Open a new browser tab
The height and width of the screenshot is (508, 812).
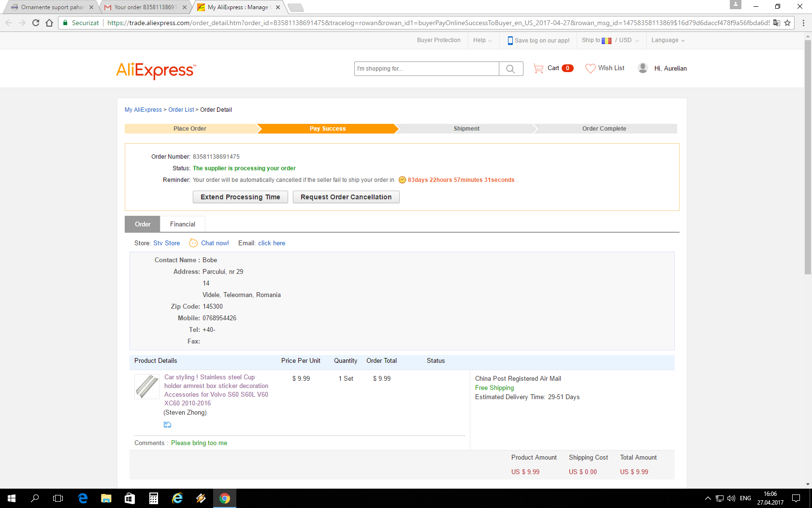296,7
